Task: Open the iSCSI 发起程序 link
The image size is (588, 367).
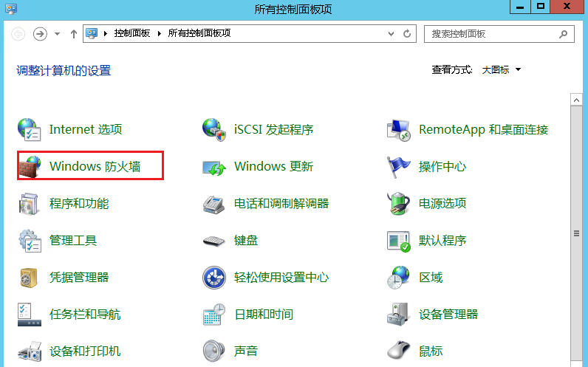Action: tap(274, 129)
